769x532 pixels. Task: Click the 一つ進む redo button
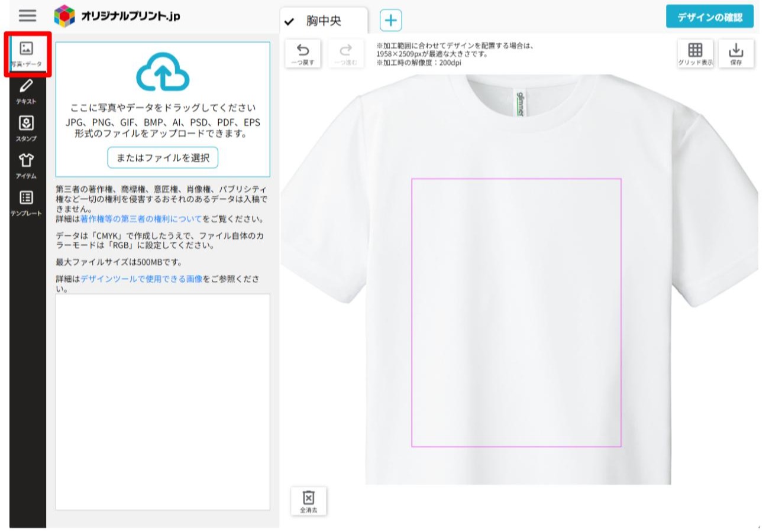click(x=345, y=54)
